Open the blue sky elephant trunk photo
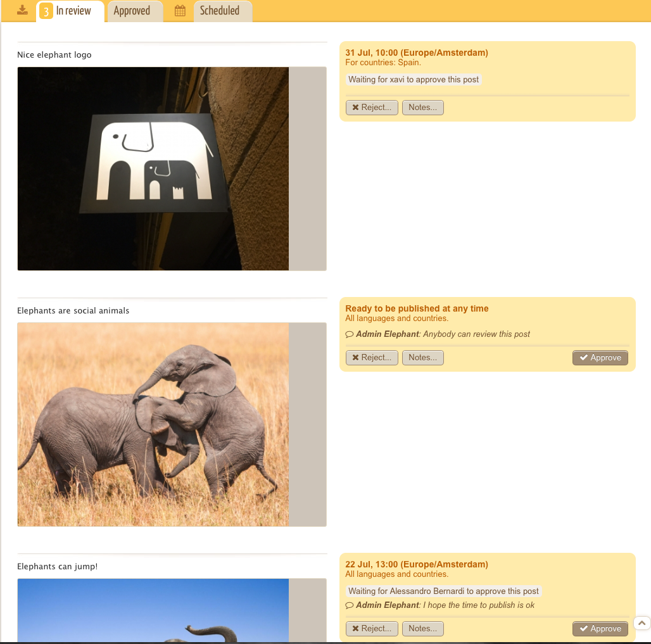The height and width of the screenshot is (644, 651). 153,610
